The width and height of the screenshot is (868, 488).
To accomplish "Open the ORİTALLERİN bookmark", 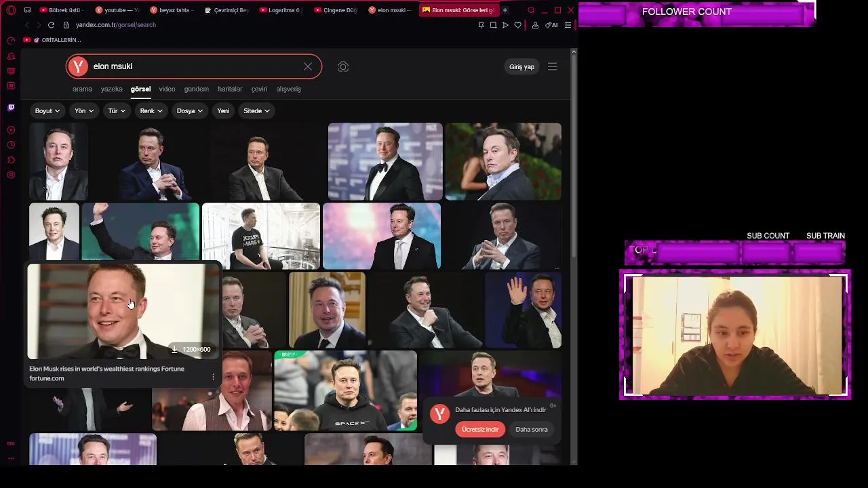I will click(52, 40).
